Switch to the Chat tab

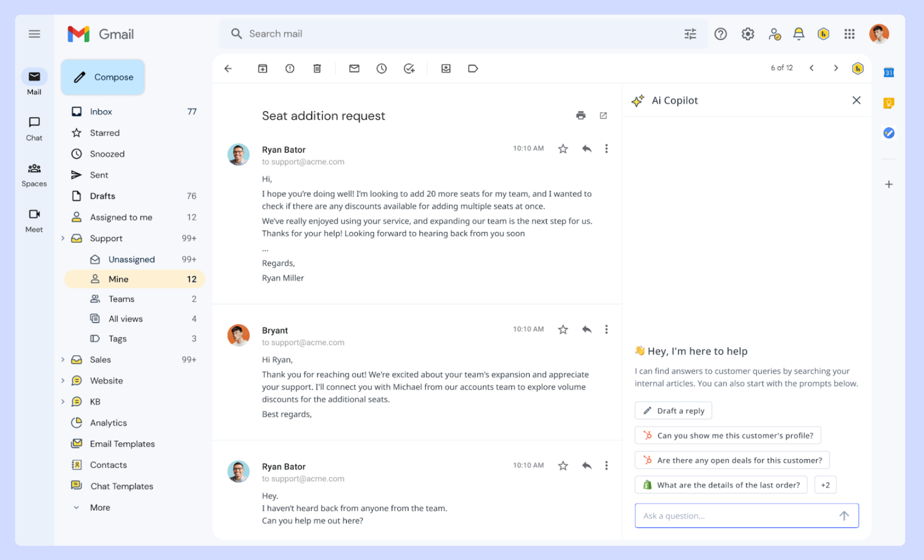coord(34,128)
